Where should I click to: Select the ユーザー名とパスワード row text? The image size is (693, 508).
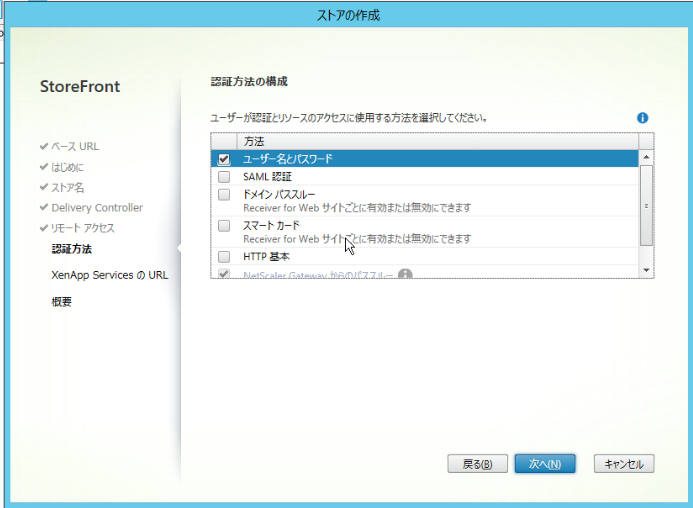pos(288,159)
